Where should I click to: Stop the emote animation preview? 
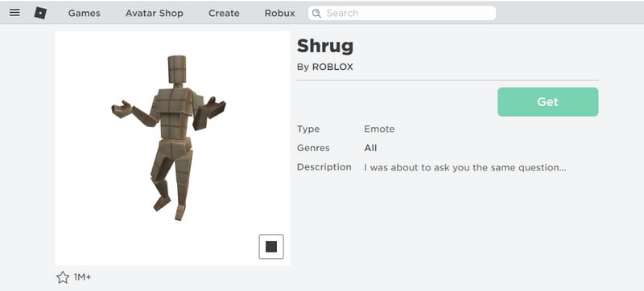pyautogui.click(x=271, y=247)
